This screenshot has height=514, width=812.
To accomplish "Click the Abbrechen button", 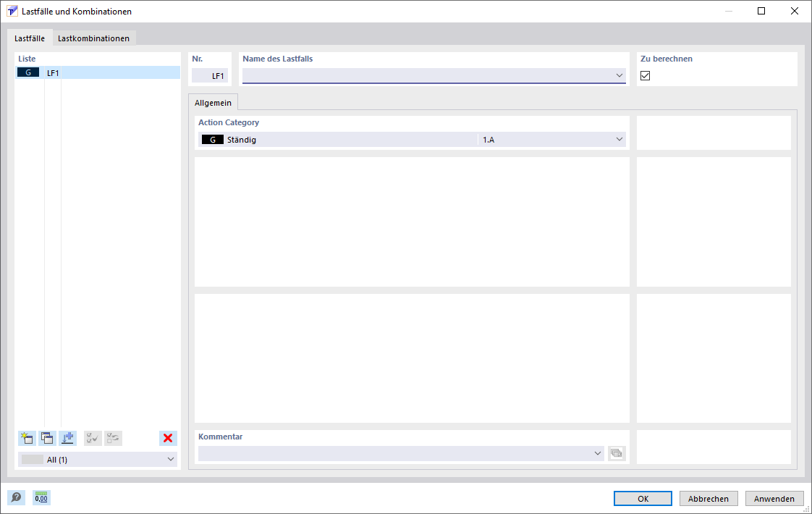I will coord(709,499).
